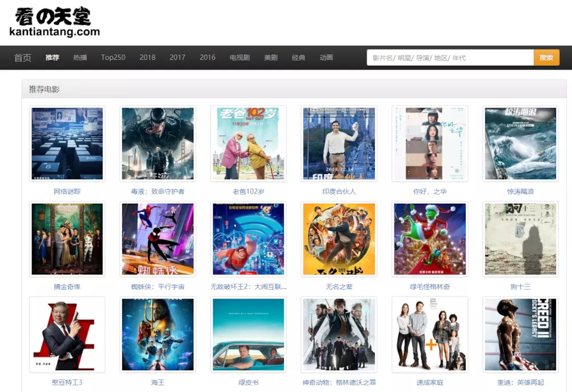Click the 蜘蛛侠：平行宇宙 title link

click(x=158, y=287)
